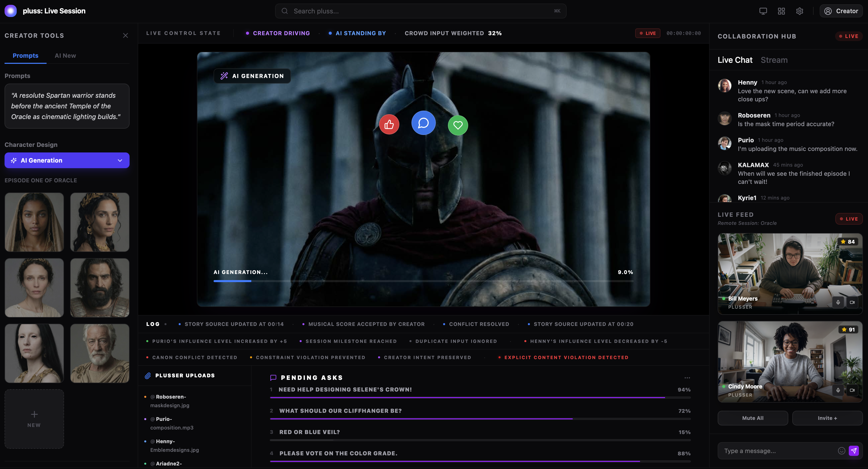Open settings gear in top bar
This screenshot has height=469, width=868.
tap(799, 11)
